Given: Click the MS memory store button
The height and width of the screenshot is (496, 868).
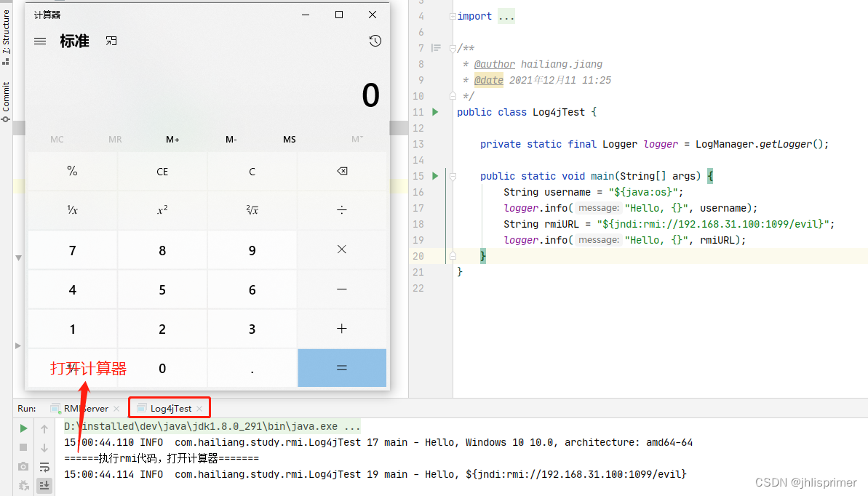Looking at the screenshot, I should pos(290,140).
